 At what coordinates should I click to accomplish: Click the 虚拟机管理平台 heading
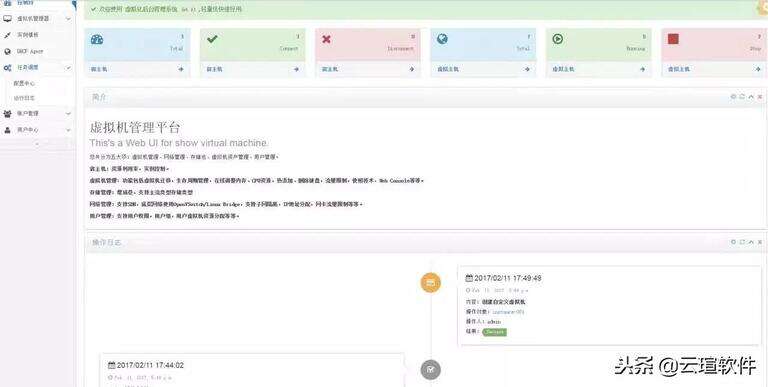click(135, 128)
